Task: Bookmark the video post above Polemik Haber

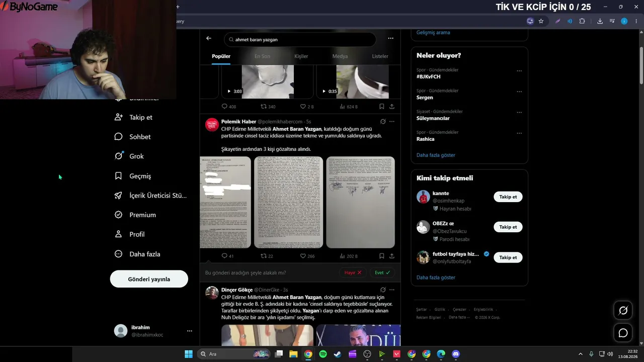Action: point(382,107)
